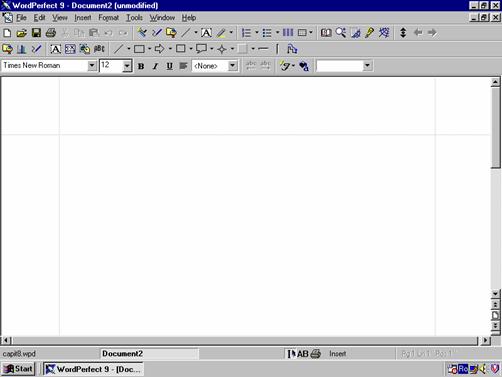Print document using the printer icon

tap(51, 33)
